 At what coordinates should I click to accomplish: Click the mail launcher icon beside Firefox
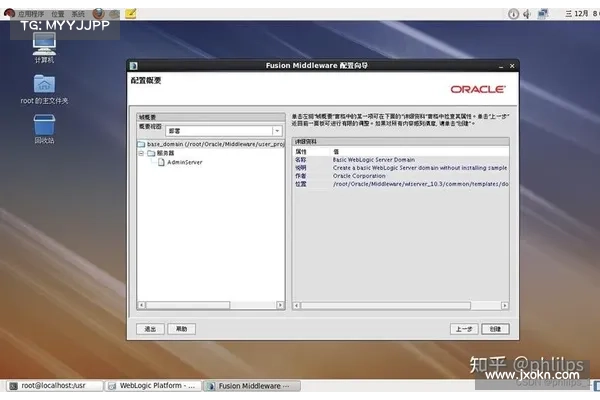114,14
